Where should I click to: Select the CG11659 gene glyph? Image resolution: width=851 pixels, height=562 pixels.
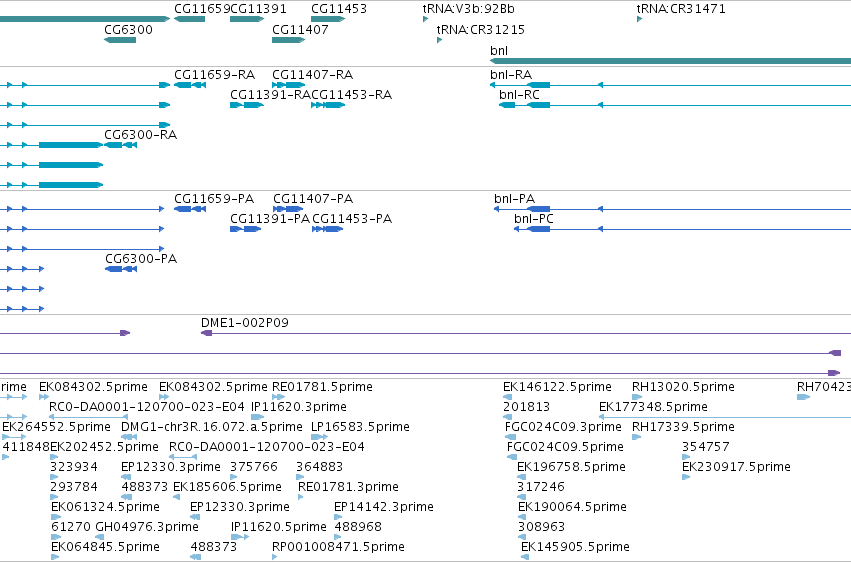(189, 19)
